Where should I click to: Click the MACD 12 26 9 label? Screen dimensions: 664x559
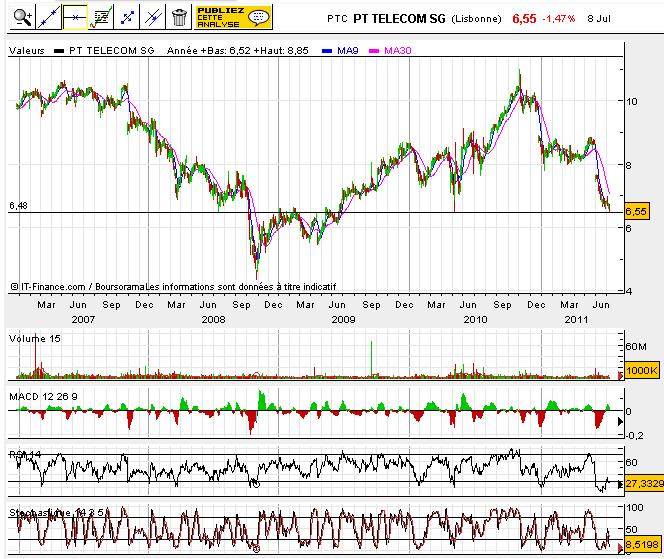point(43,397)
